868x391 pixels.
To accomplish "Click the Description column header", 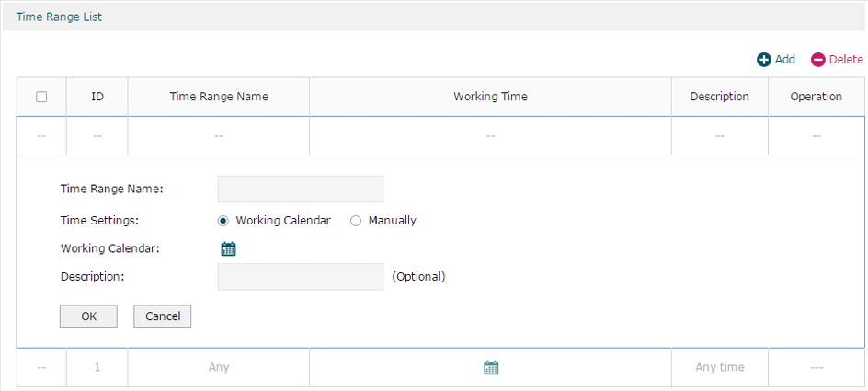I will tap(720, 97).
